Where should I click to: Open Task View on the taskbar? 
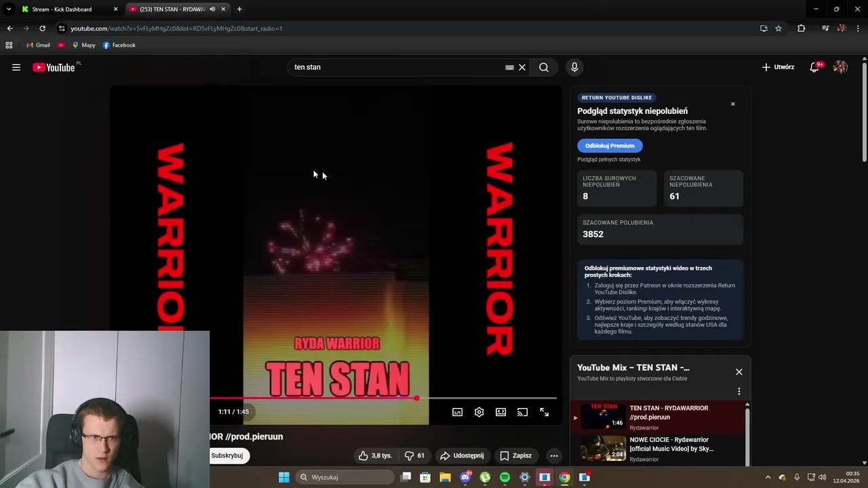click(x=406, y=477)
